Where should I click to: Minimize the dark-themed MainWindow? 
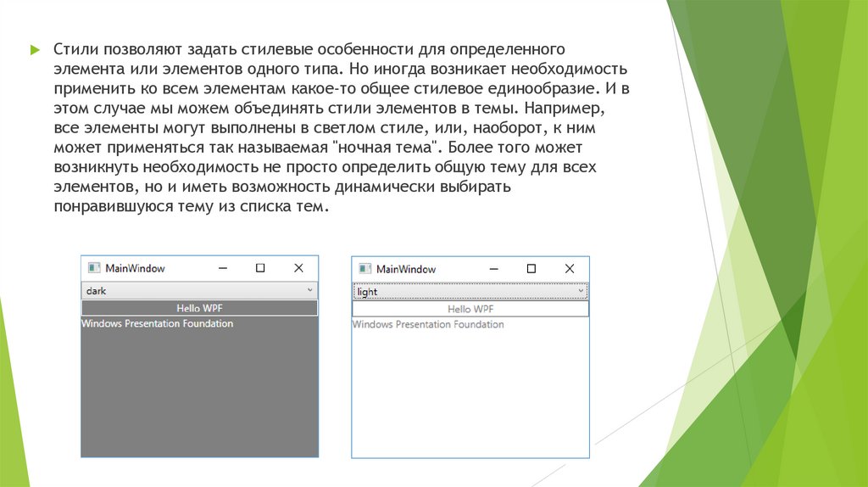point(223,268)
